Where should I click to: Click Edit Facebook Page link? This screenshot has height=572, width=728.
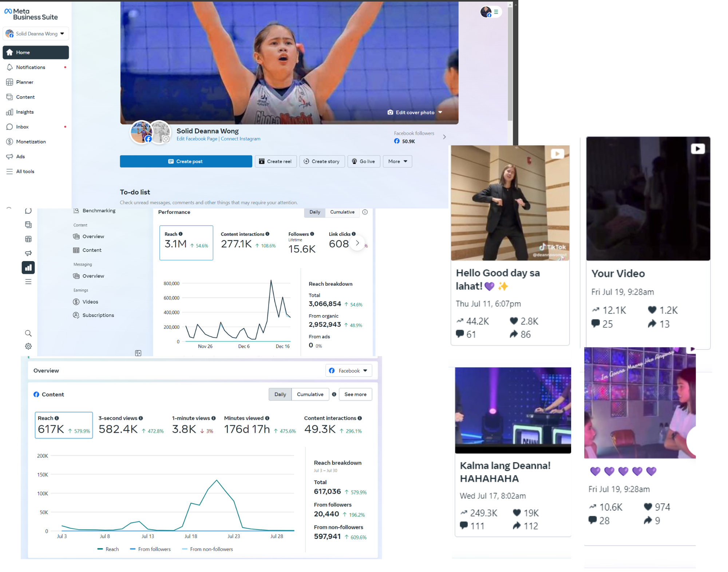[x=197, y=139]
